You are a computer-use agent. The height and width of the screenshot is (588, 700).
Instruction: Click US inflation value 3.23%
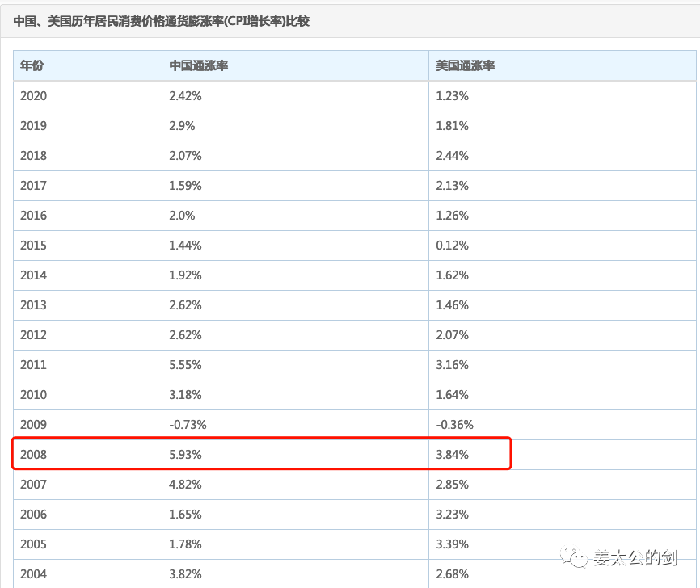tap(452, 514)
